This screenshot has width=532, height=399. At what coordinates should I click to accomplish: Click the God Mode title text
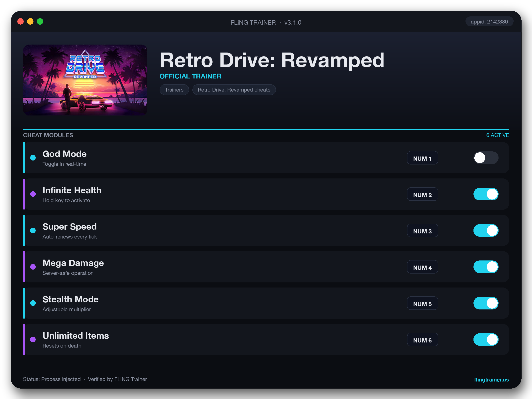(65, 154)
